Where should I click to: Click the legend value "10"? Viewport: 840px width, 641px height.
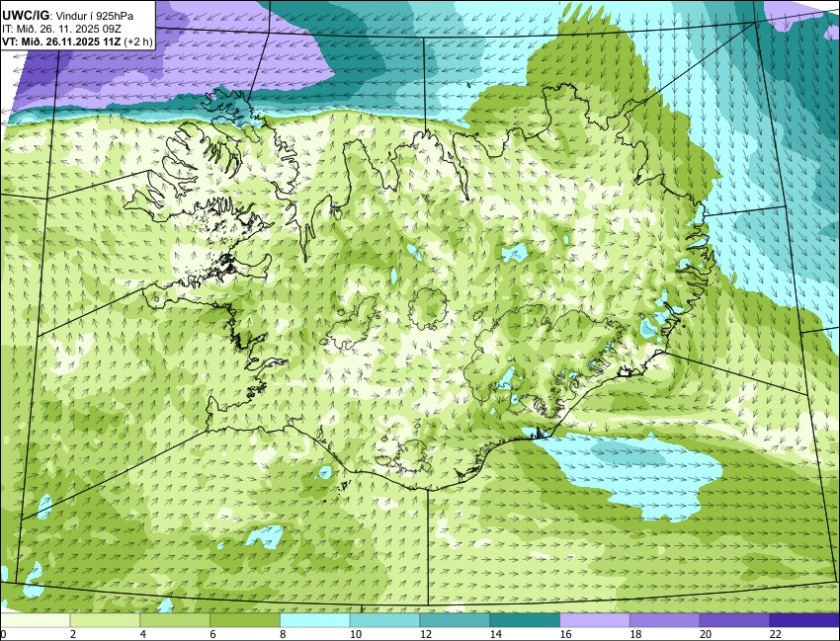click(356, 634)
